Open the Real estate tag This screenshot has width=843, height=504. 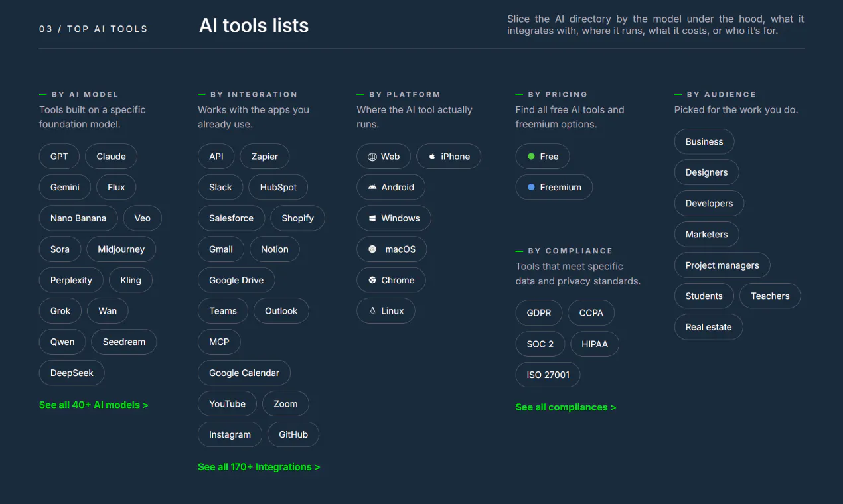point(709,328)
